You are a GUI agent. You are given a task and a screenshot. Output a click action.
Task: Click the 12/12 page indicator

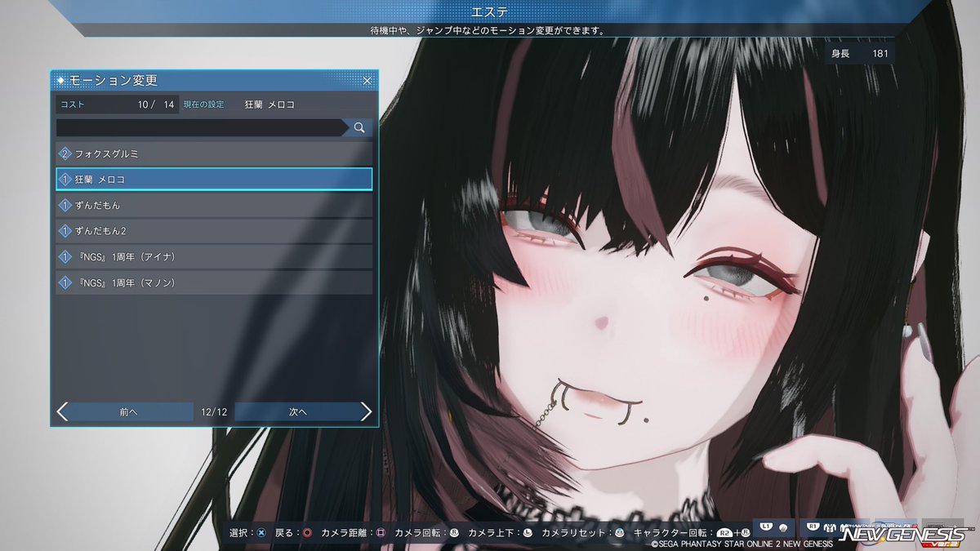coord(214,412)
